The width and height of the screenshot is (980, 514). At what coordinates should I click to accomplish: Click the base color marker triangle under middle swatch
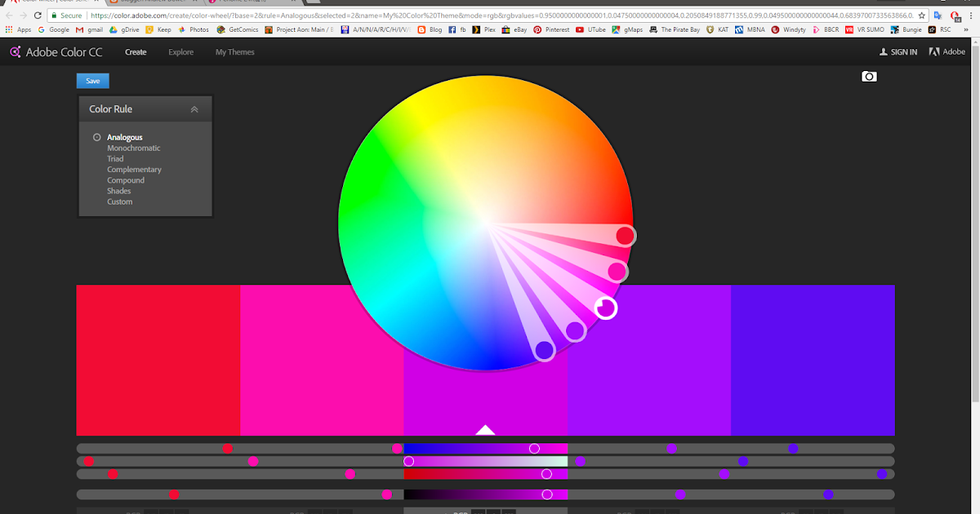(x=486, y=428)
